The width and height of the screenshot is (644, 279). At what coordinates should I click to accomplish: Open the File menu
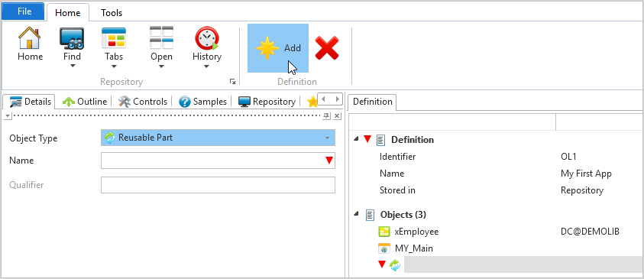coord(24,11)
